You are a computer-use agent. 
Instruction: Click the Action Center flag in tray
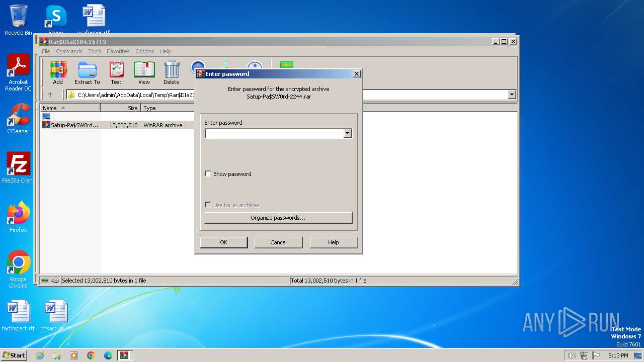(x=597, y=355)
